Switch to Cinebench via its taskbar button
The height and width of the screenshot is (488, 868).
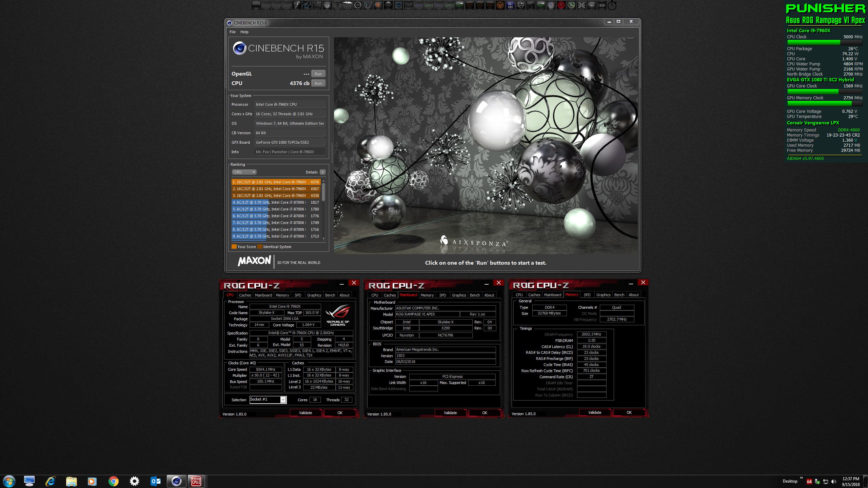(x=176, y=481)
